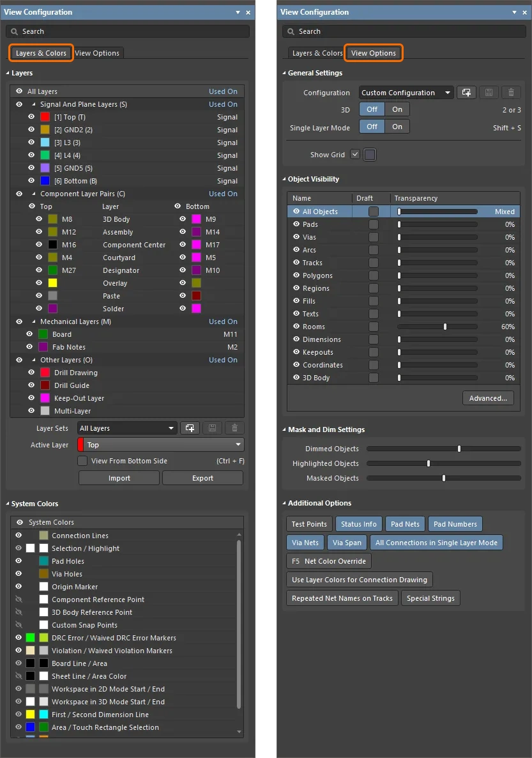
Task: Enable View From Bottom Side checkbox
Action: [x=82, y=461]
